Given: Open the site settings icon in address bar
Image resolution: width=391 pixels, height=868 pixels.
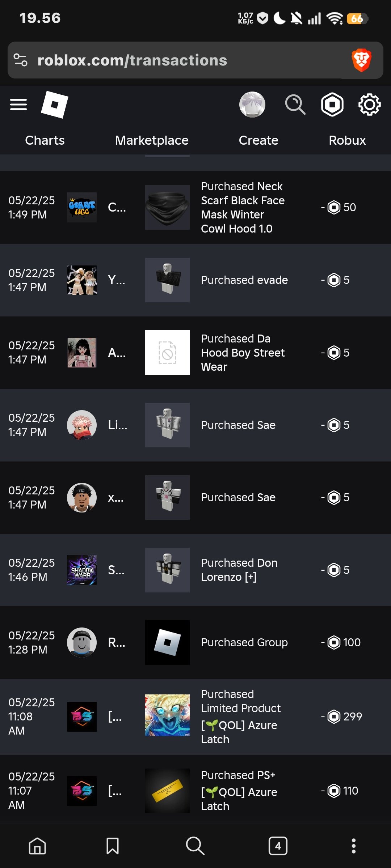Looking at the screenshot, I should point(20,60).
